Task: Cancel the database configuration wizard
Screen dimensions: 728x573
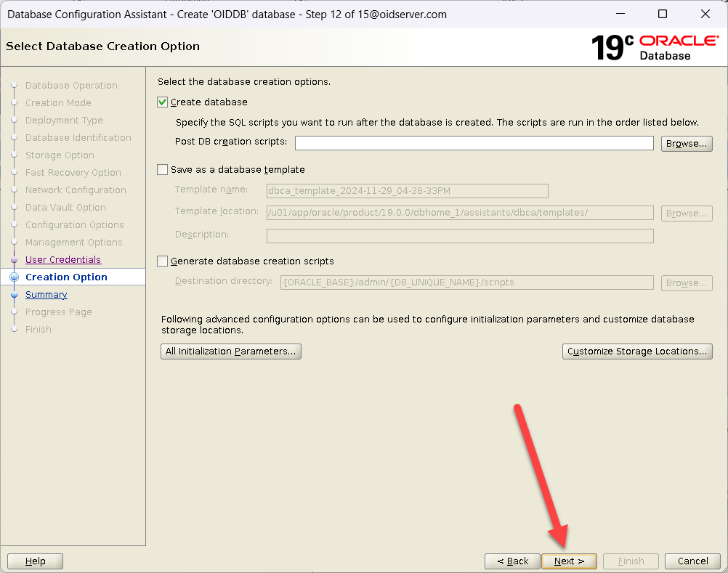Action: pyautogui.click(x=692, y=561)
